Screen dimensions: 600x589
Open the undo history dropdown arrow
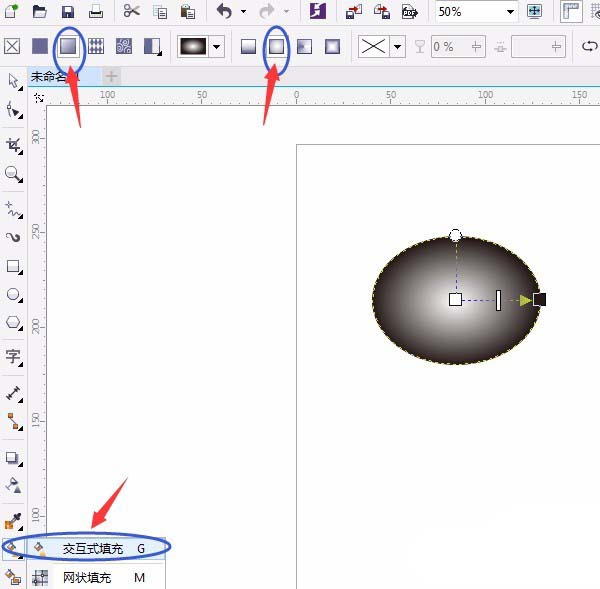243,11
